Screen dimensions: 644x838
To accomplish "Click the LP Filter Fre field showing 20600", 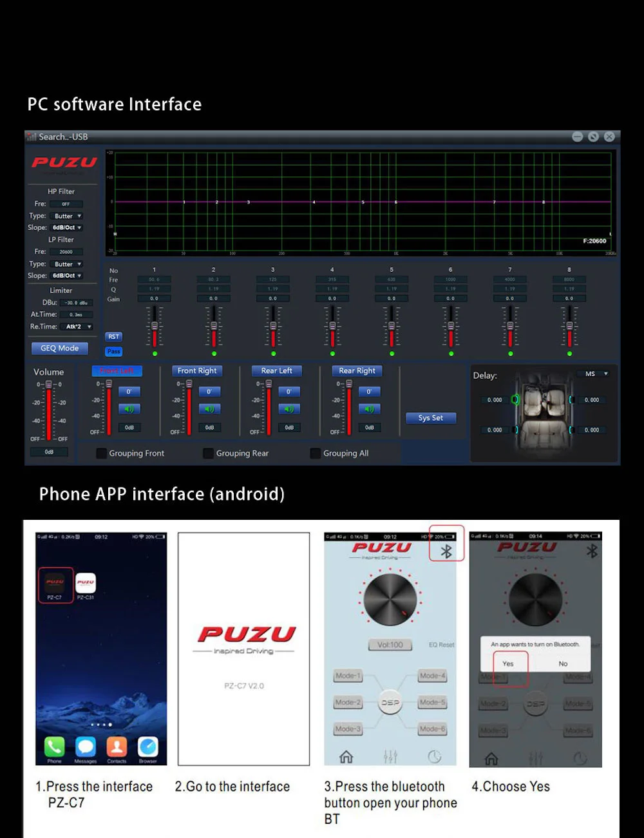I will click(66, 252).
